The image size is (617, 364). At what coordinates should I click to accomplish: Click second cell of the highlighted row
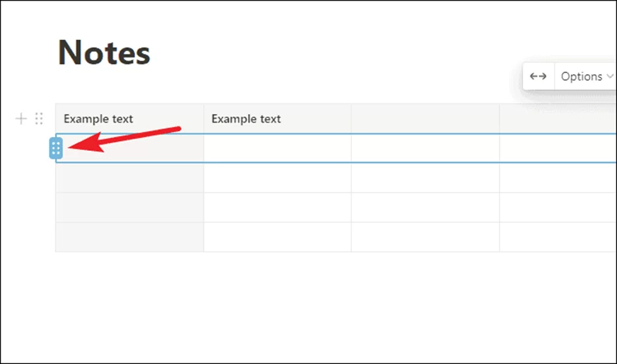(278, 148)
